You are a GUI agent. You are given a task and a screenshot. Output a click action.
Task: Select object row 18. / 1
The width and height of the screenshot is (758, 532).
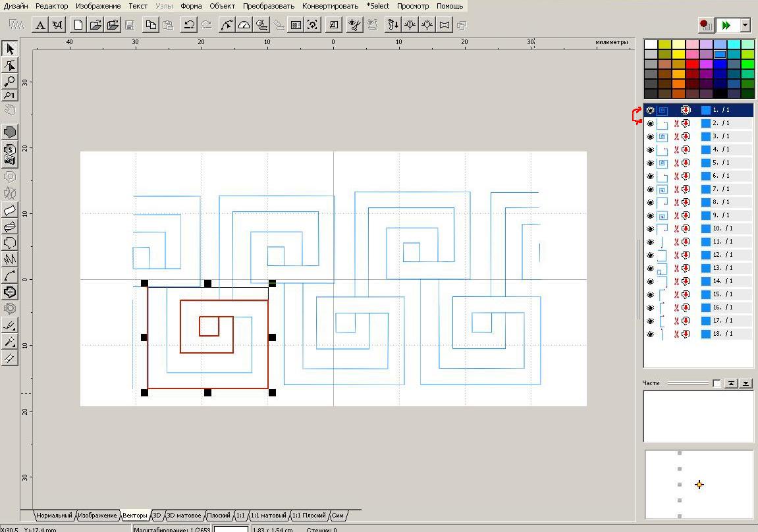[698, 334]
